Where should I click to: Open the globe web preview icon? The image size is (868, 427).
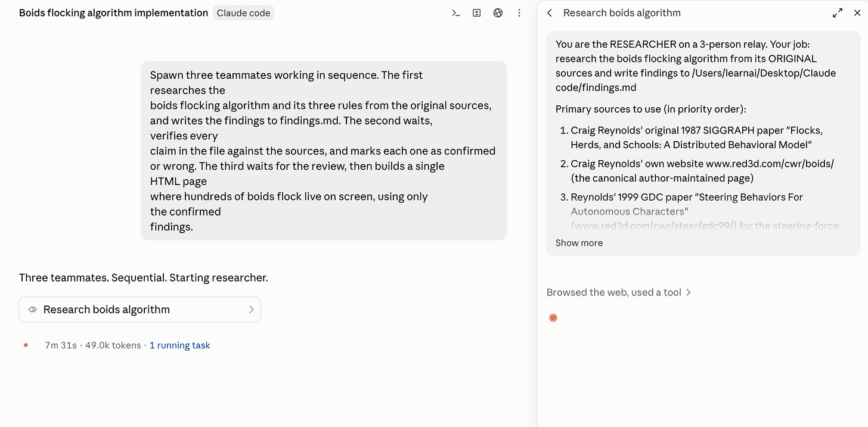[498, 13]
